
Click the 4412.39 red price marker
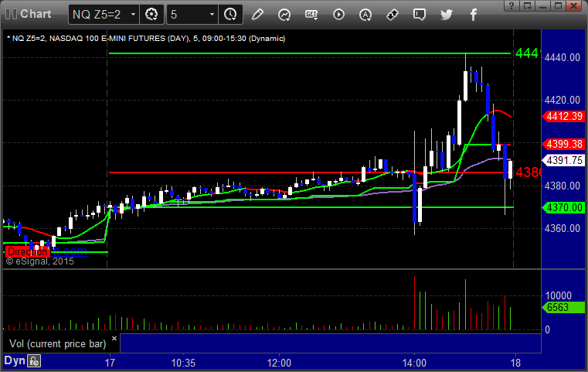563,116
